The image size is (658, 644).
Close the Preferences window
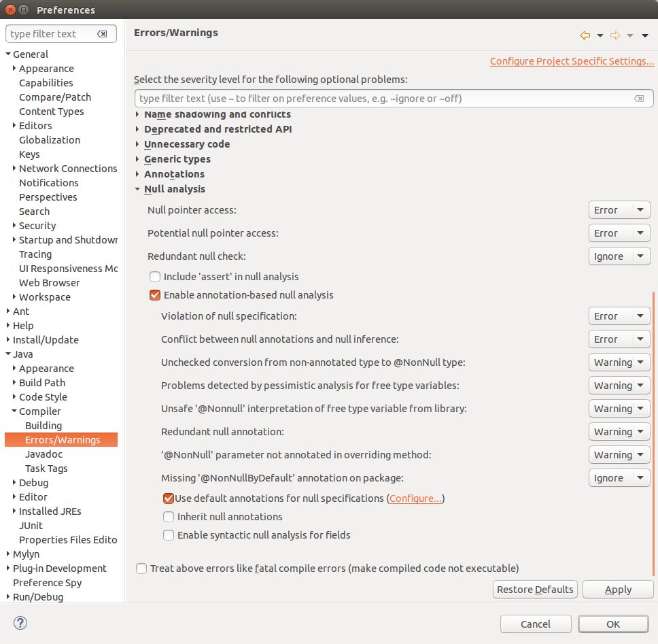(11, 10)
